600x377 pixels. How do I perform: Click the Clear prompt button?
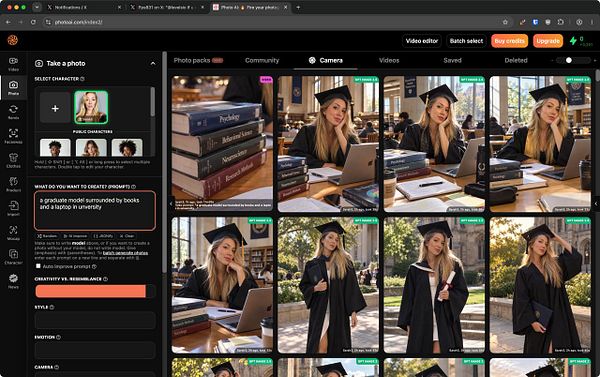coord(127,236)
